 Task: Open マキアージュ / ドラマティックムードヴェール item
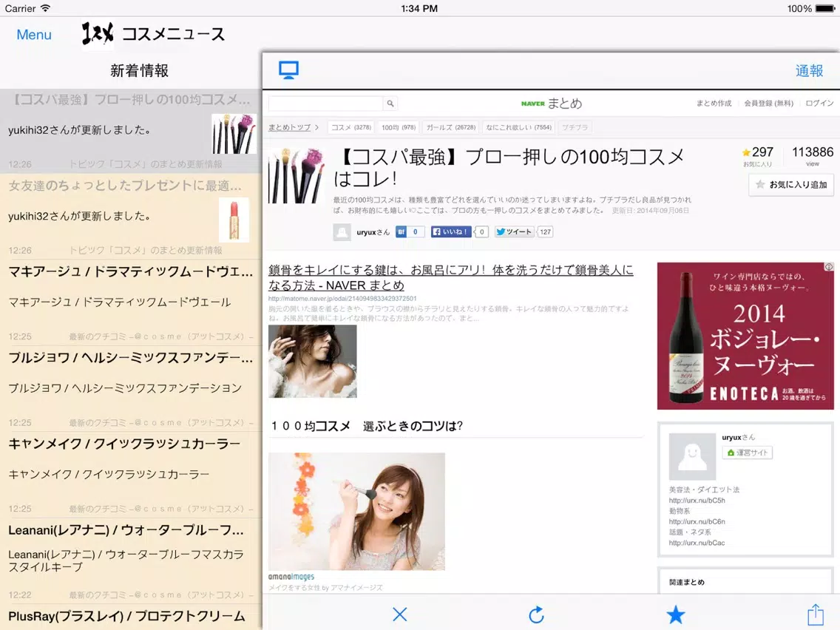131,302
